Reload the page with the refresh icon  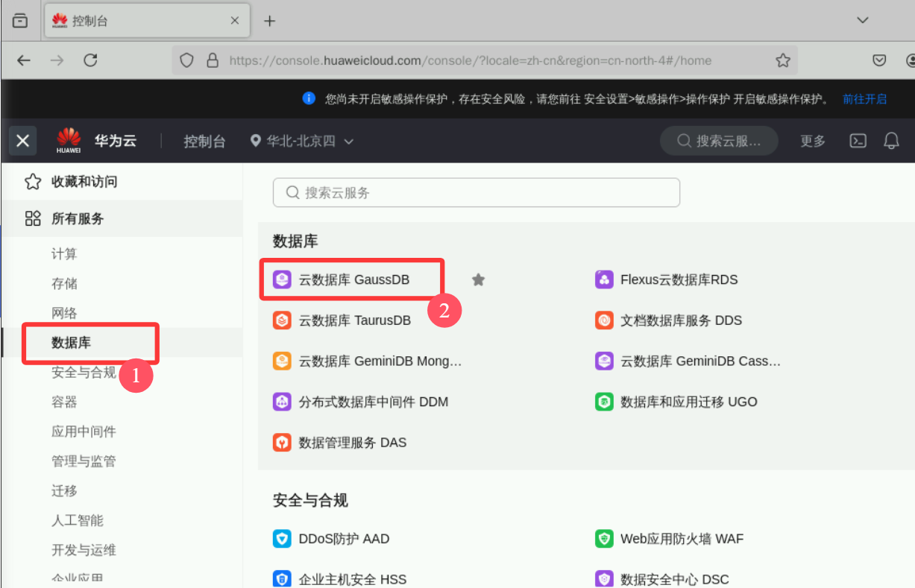90,60
